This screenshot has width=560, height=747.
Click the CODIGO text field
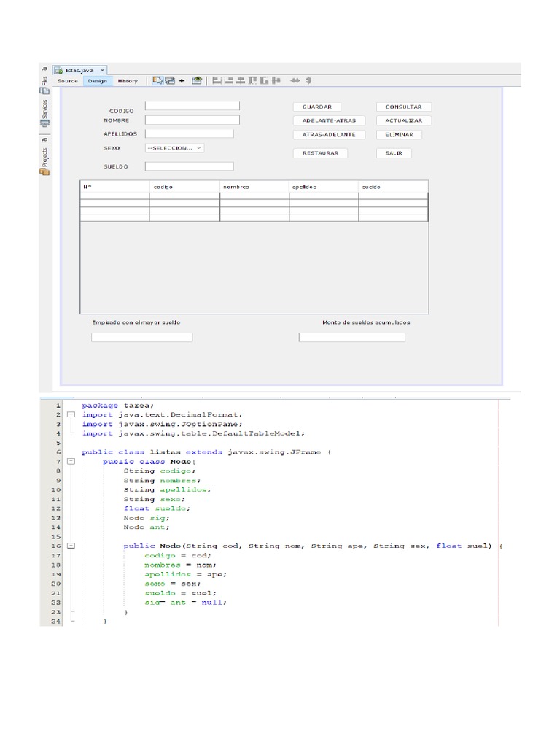click(x=192, y=106)
